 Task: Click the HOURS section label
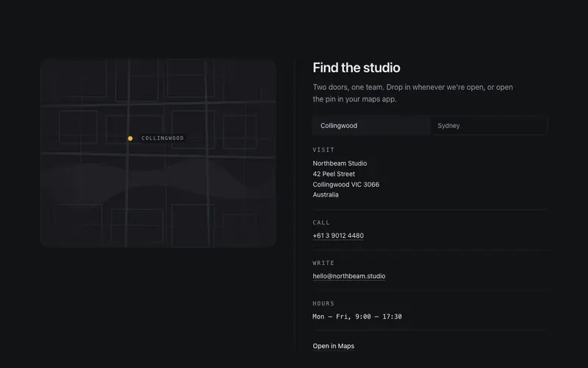pyautogui.click(x=323, y=303)
